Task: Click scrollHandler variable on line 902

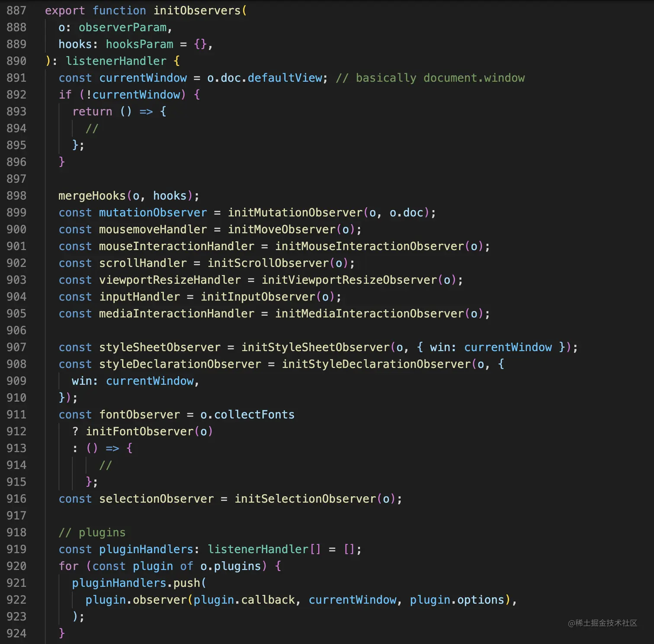Action: click(x=143, y=263)
